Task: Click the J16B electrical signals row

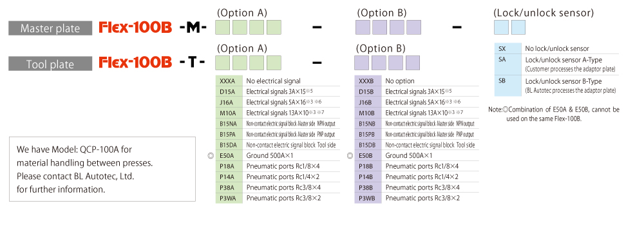Action: click(x=417, y=102)
